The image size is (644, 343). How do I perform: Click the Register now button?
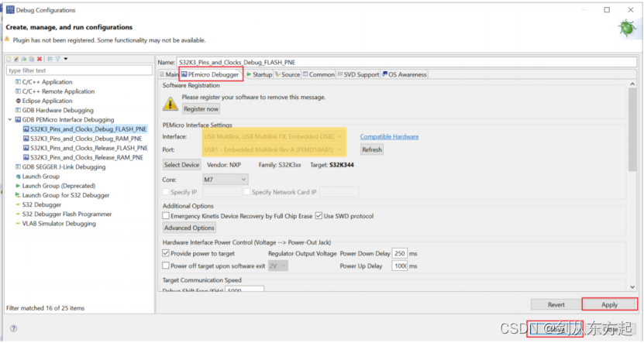(201, 109)
